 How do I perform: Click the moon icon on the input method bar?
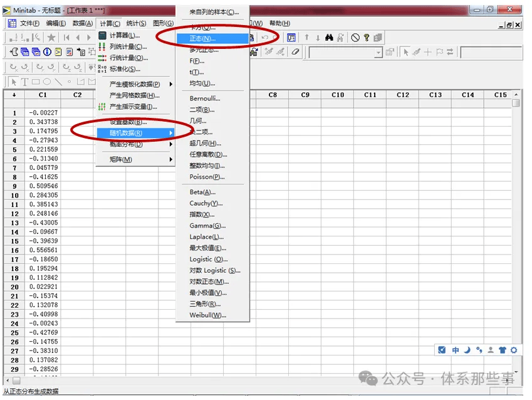467,350
